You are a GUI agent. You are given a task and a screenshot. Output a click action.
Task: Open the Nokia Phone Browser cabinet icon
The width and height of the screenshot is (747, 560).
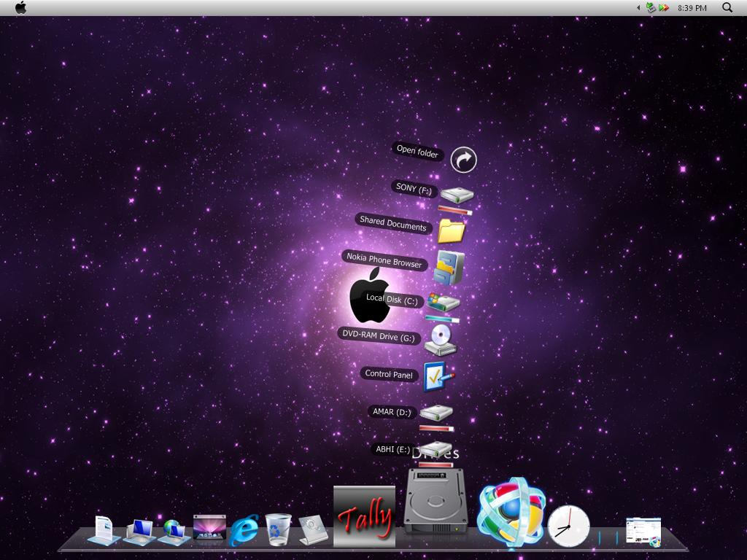click(x=449, y=268)
